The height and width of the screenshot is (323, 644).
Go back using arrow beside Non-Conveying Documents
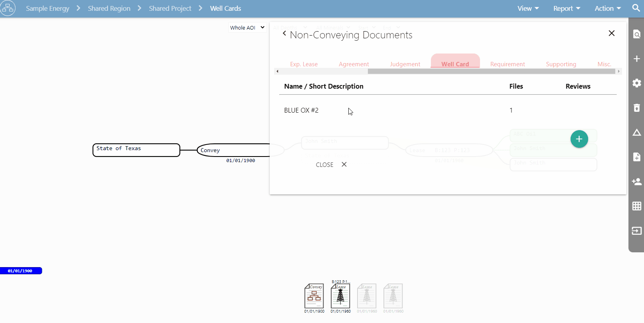tap(284, 34)
